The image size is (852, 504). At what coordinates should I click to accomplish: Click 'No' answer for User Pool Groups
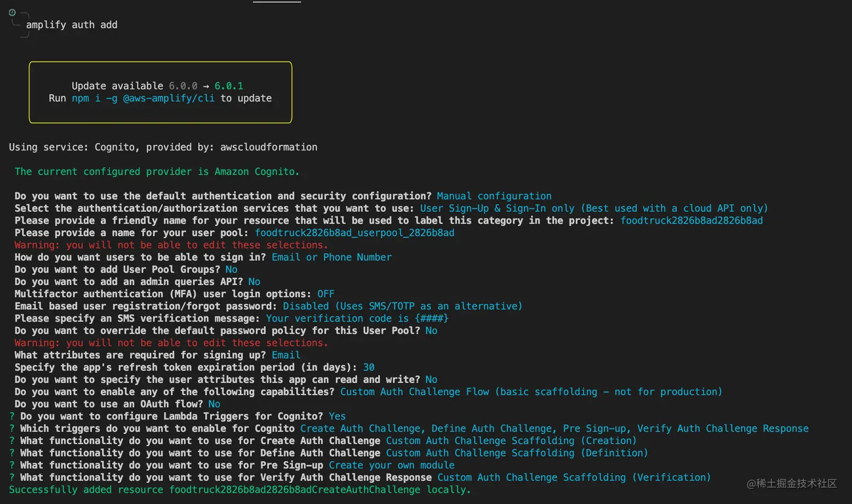click(232, 270)
